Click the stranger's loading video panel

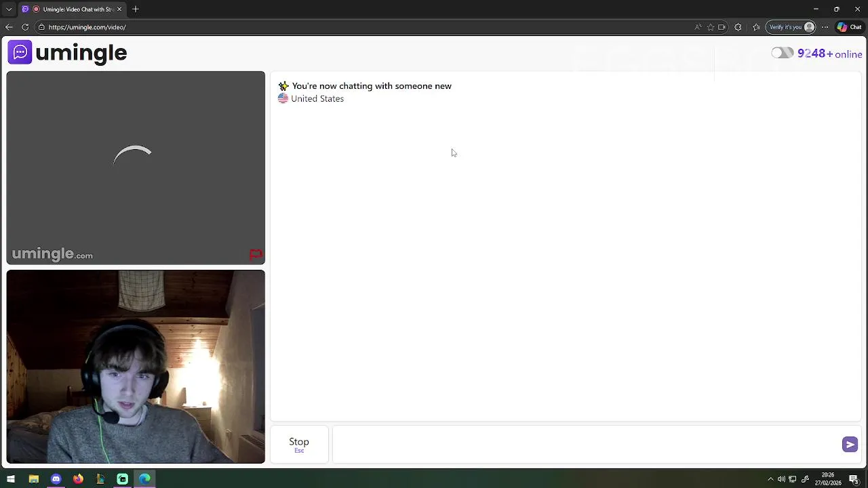point(136,168)
